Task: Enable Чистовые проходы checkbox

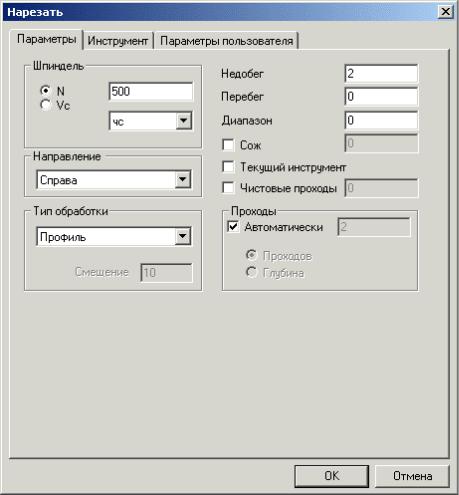Action: click(228, 188)
